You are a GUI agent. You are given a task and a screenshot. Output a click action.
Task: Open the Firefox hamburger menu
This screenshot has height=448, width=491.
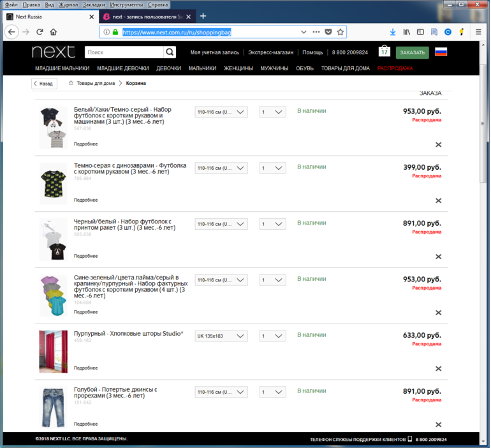(x=478, y=32)
